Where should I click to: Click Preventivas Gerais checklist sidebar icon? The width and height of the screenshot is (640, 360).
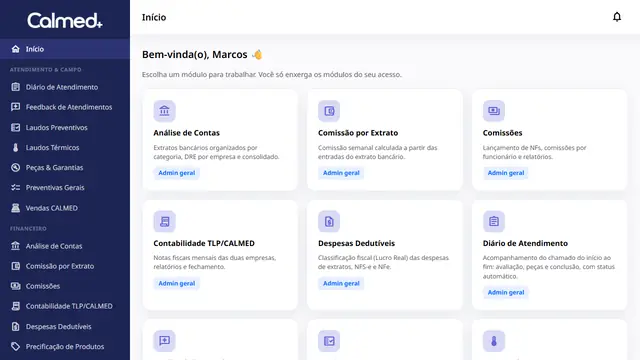pos(16,187)
